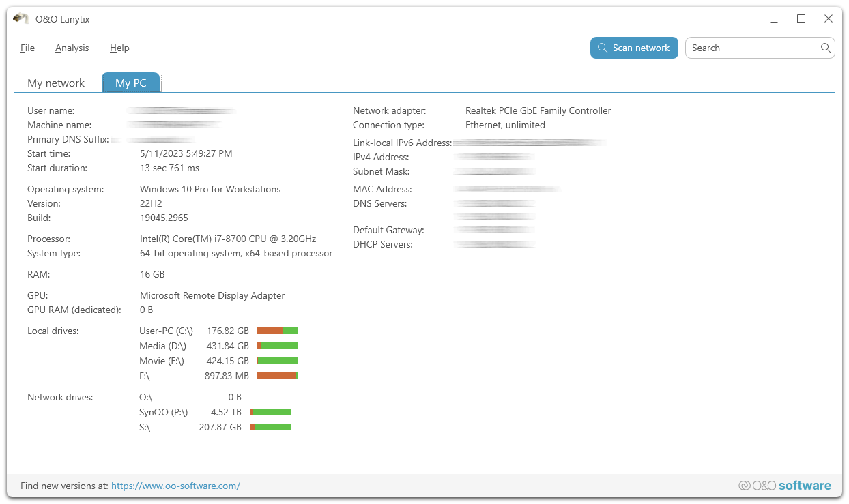Click the "IPv4 Address:" label

pyautogui.click(x=381, y=157)
